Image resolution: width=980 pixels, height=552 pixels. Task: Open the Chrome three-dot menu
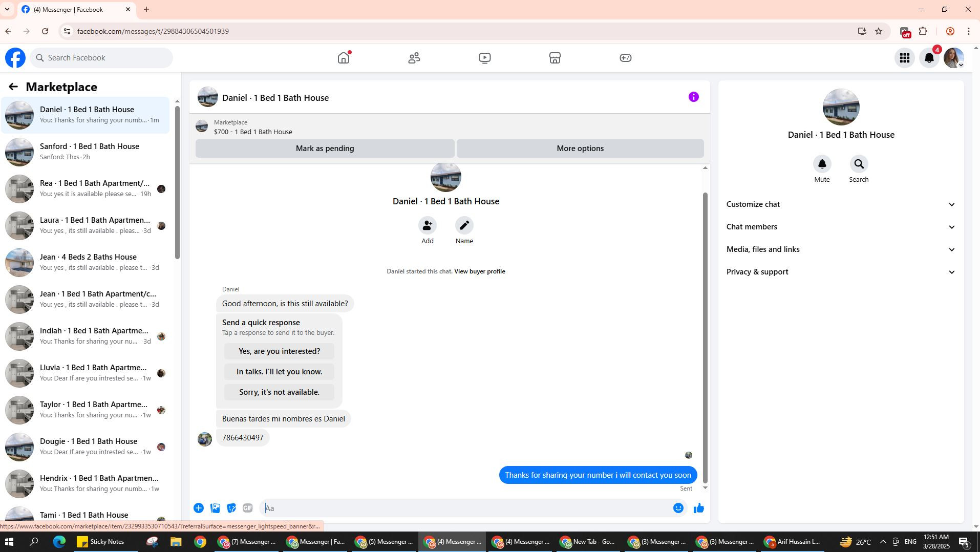click(x=969, y=31)
